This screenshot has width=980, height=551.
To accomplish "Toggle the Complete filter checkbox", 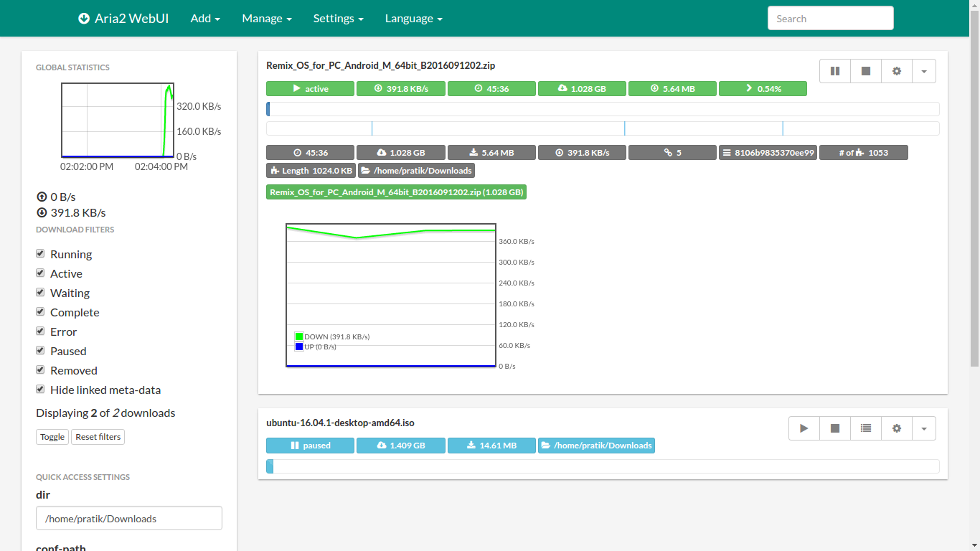I will point(40,311).
